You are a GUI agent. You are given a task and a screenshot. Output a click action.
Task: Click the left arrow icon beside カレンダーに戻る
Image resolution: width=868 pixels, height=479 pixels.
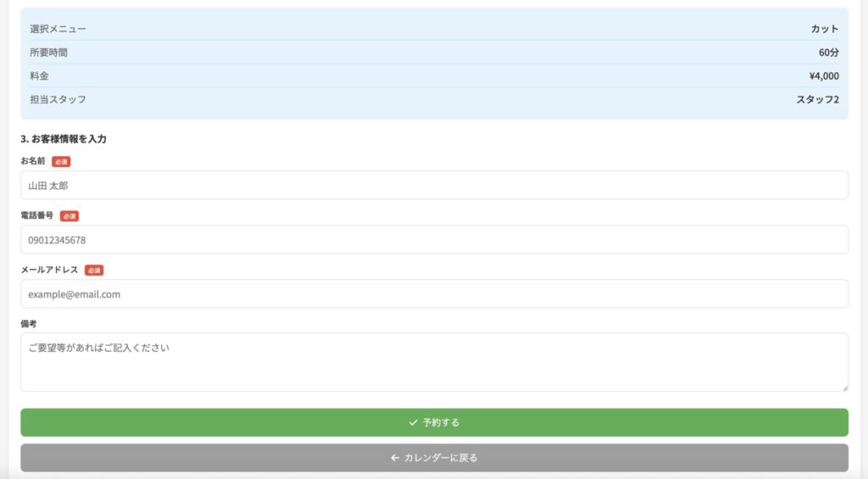click(x=394, y=458)
